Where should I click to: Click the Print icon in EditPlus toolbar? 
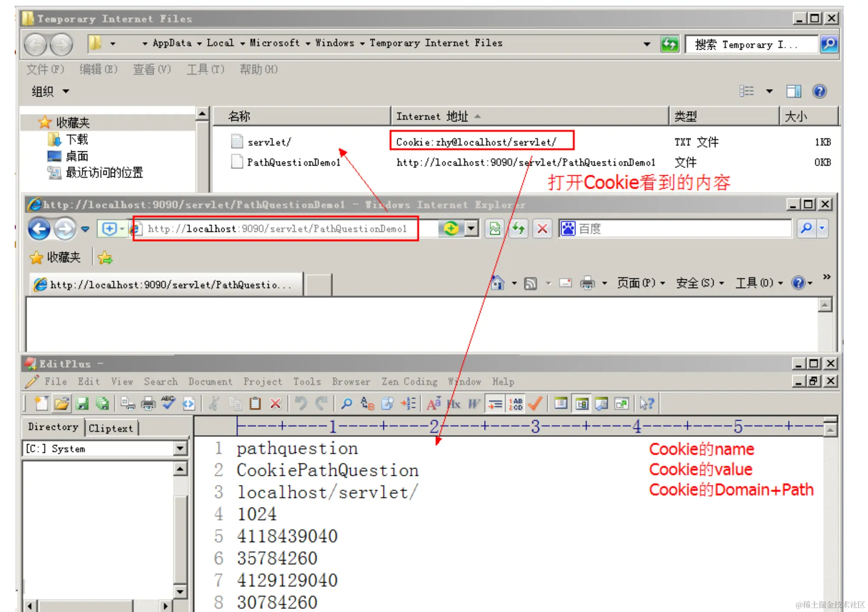148,404
